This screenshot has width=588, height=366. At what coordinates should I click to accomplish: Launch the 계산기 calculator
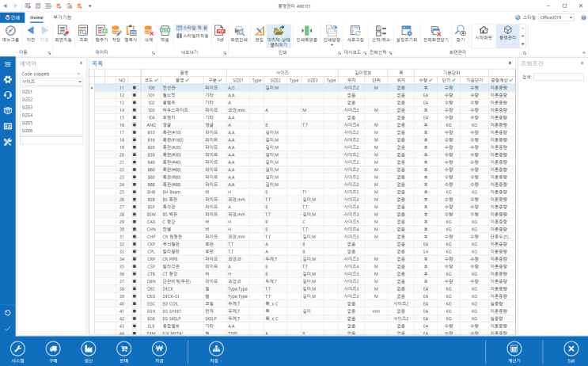click(514, 349)
